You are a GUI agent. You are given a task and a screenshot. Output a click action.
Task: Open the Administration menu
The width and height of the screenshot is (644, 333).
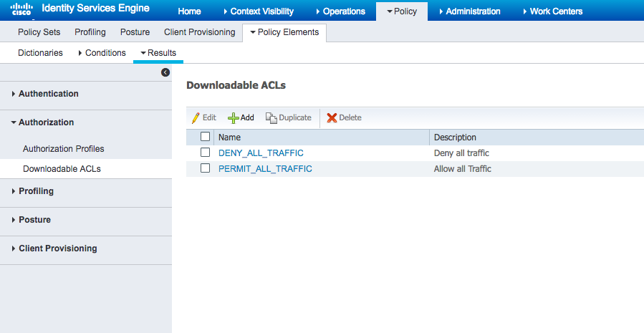point(470,11)
